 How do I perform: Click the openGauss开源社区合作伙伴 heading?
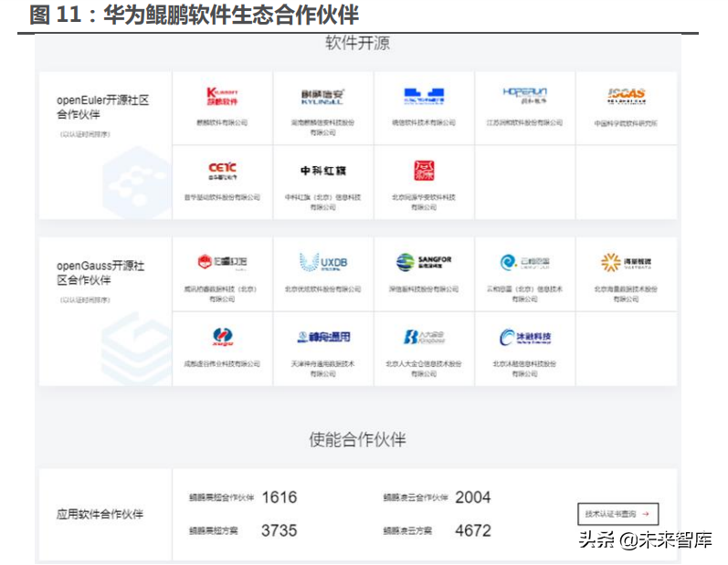100,273
